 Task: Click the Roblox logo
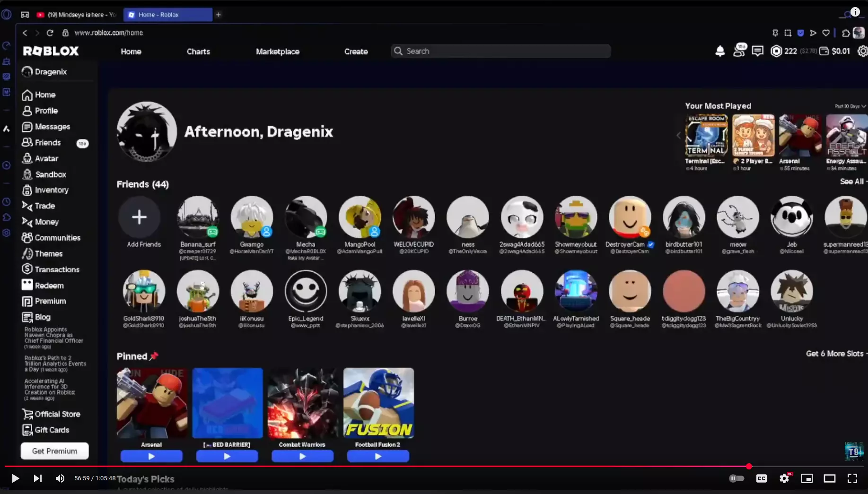51,51
